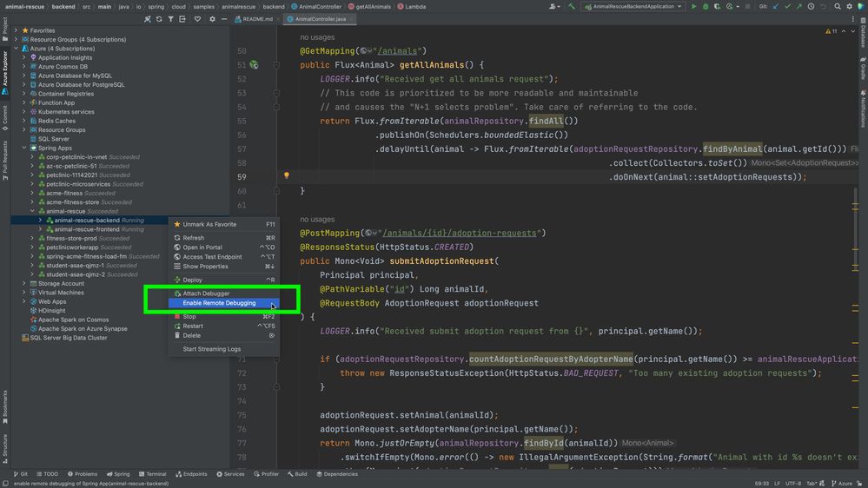Open IDE settings via the top-right gear icon

(849, 7)
